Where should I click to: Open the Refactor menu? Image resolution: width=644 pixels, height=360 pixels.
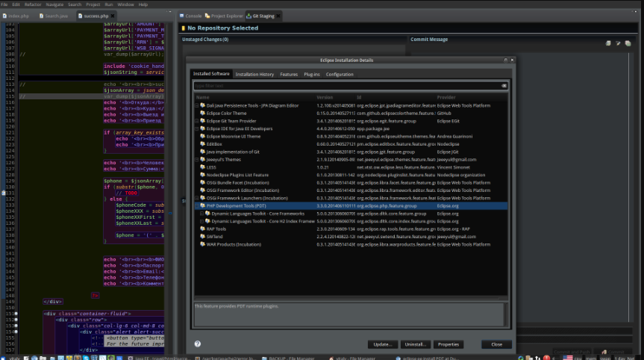(33, 4)
